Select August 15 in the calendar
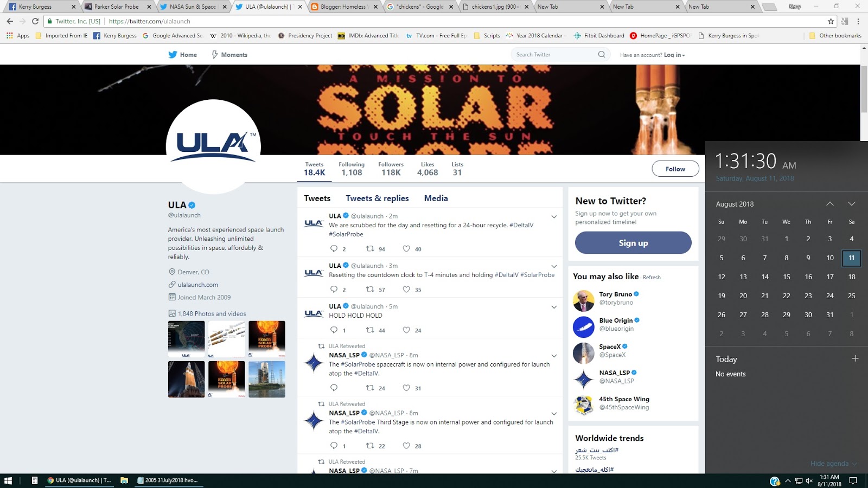 click(x=787, y=277)
